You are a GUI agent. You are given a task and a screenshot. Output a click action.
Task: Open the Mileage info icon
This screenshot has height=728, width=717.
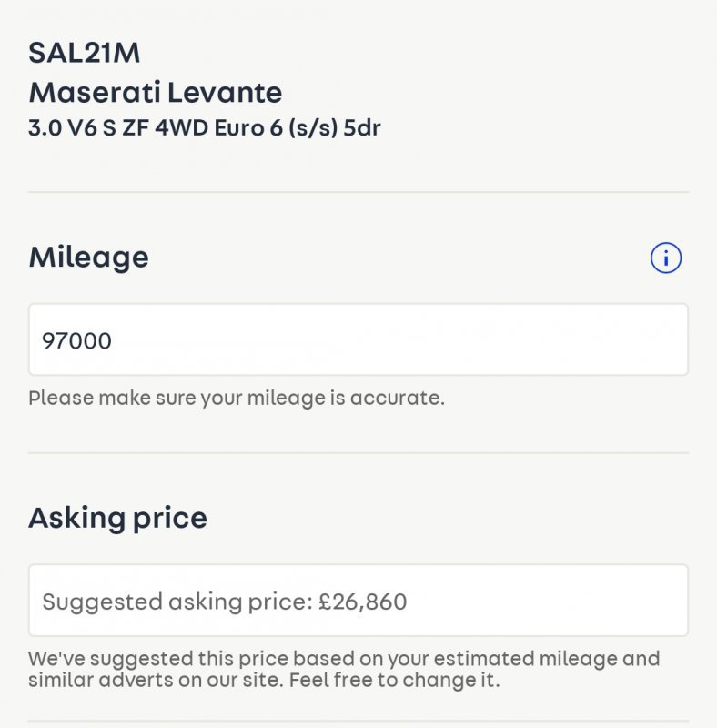coord(666,258)
